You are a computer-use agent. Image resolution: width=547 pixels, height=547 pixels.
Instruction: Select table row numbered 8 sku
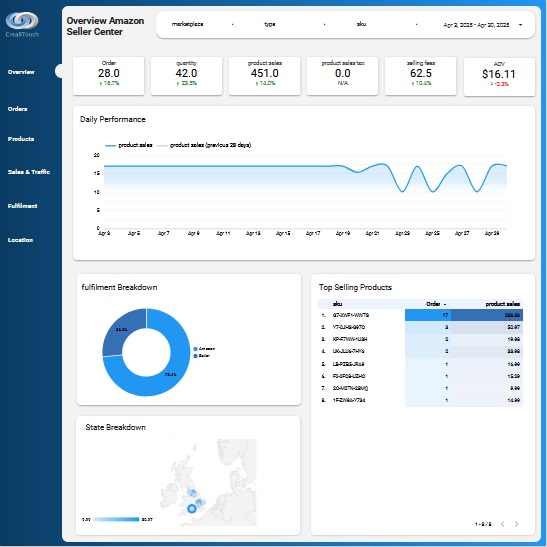pos(349,400)
